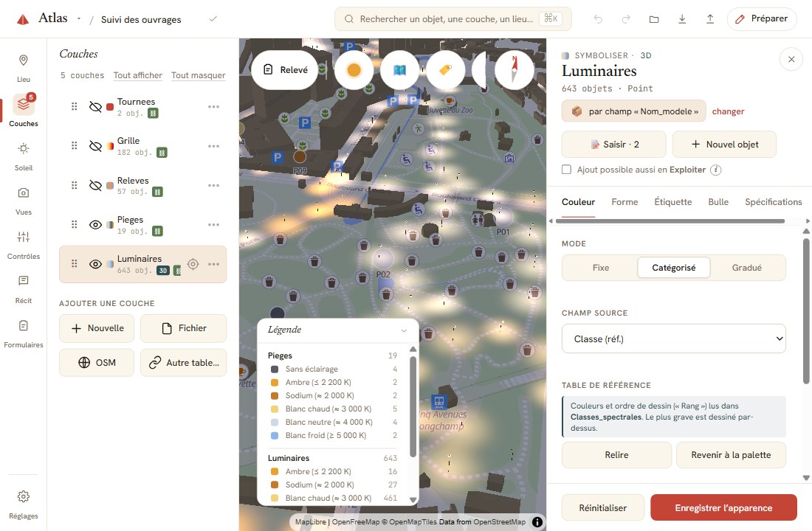Open the Lieu panel in the sidebar
Viewport: 812px width, 531px height.
click(24, 68)
